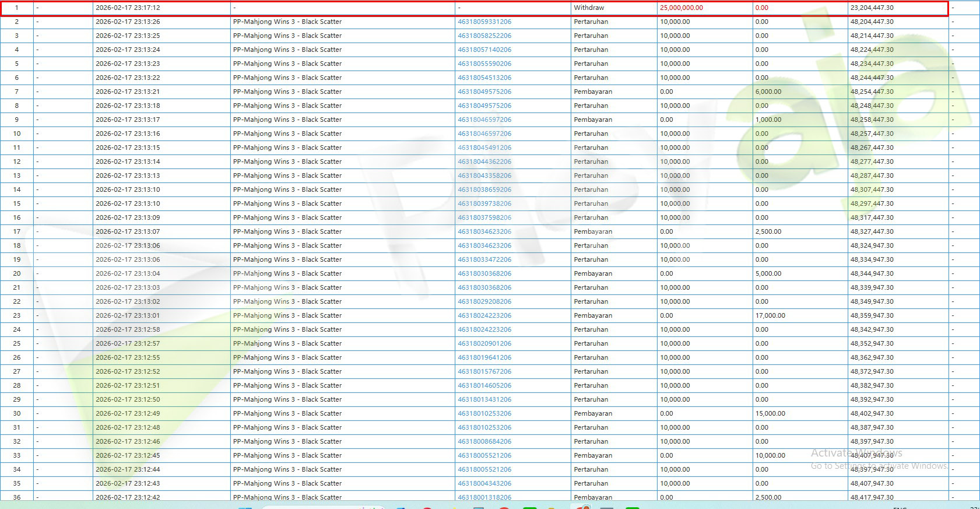Open transaction 46318055590206 details
The image size is (980, 509).
click(484, 64)
